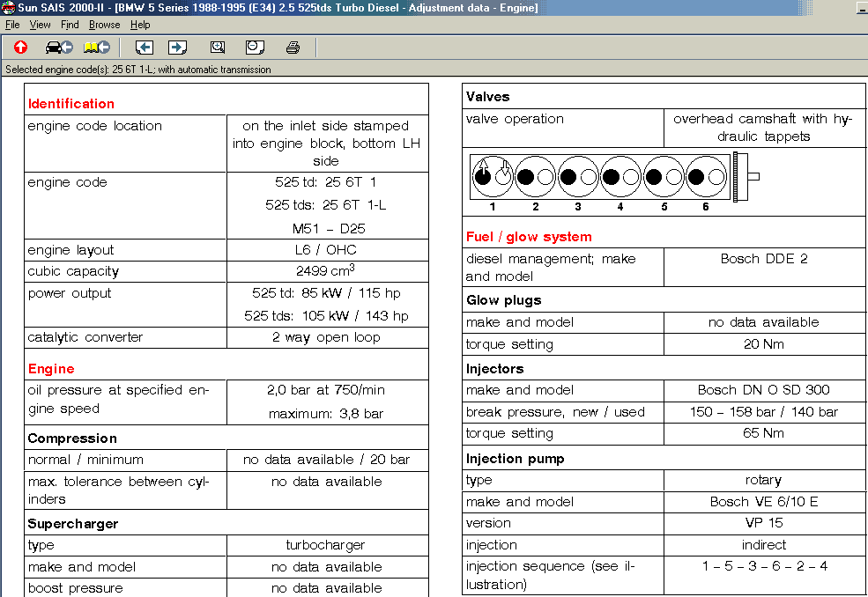Click the Supercharger heading
Screen dimensions: 868x597
(x=73, y=523)
